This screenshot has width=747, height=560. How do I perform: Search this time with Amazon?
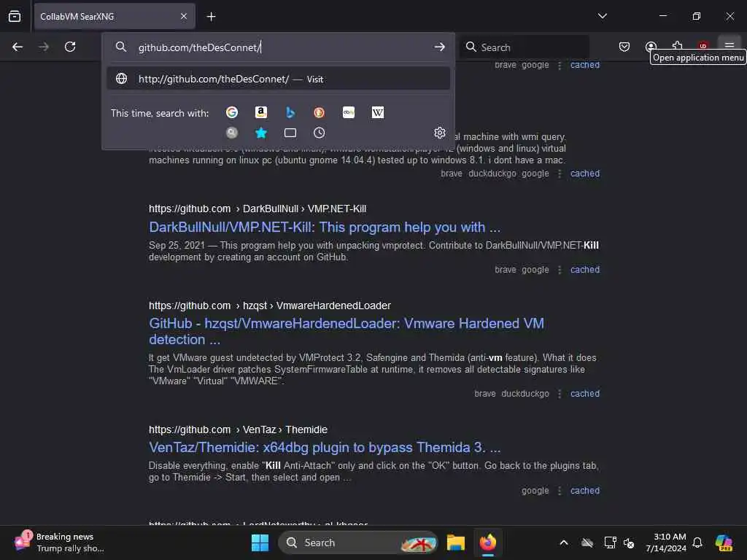point(260,112)
